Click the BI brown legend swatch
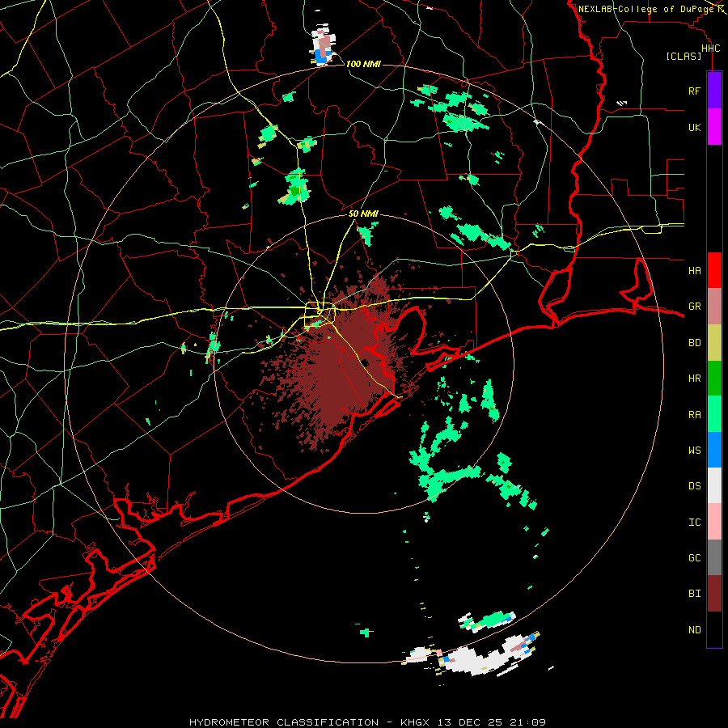This screenshot has height=728, width=728. click(x=714, y=594)
